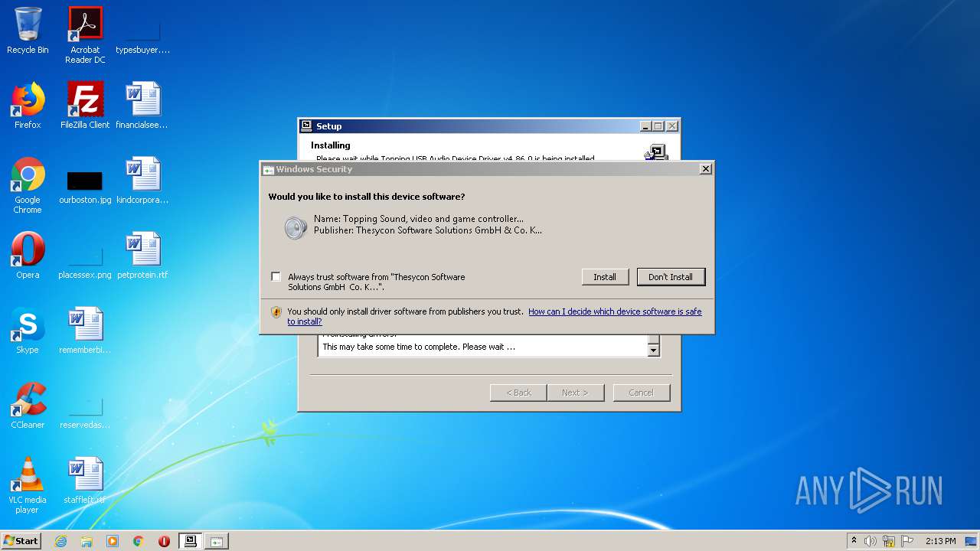Select the kindcorpora document icon
The width and height of the screenshot is (980, 551).
click(142, 181)
